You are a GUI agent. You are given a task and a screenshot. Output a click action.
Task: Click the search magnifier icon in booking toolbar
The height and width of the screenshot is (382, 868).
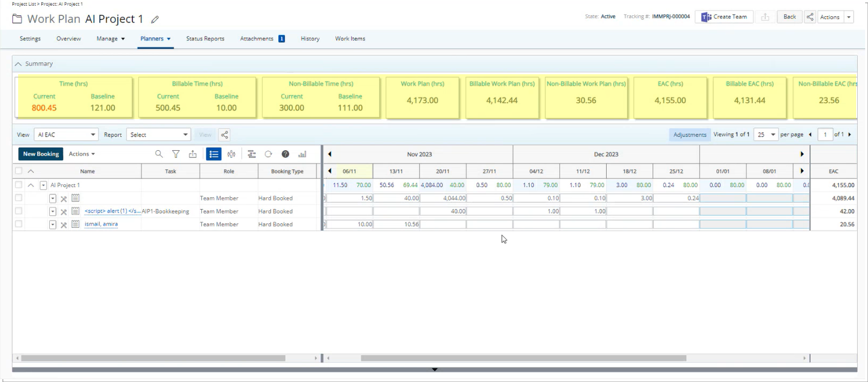click(159, 154)
